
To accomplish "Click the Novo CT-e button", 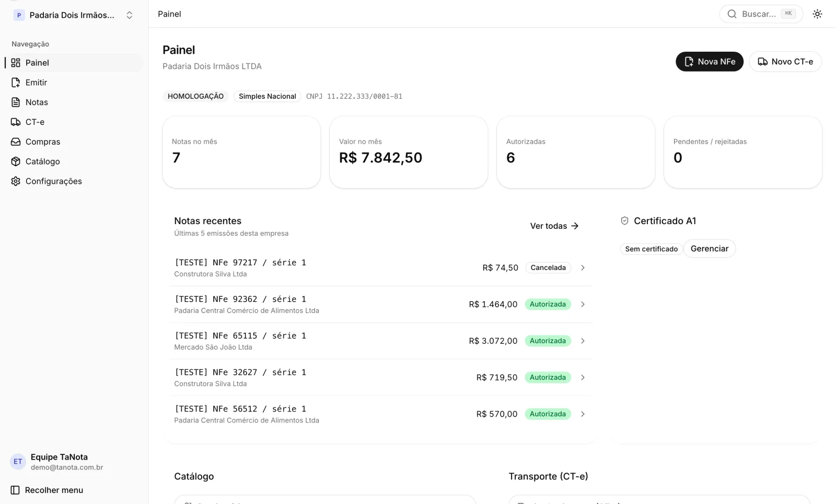I will tap(785, 62).
